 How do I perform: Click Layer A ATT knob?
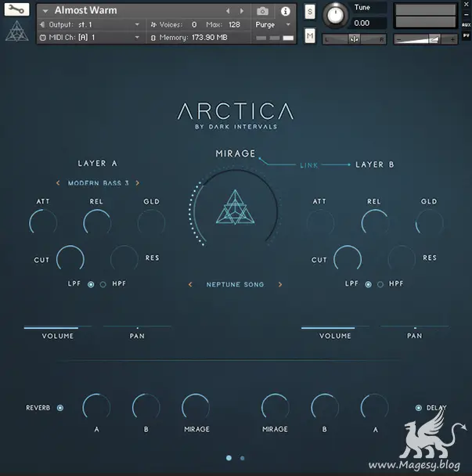(43, 222)
